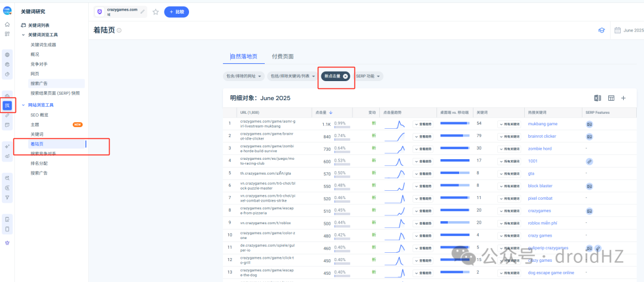Click the 比较 compare button
644x282 pixels.
tap(177, 12)
